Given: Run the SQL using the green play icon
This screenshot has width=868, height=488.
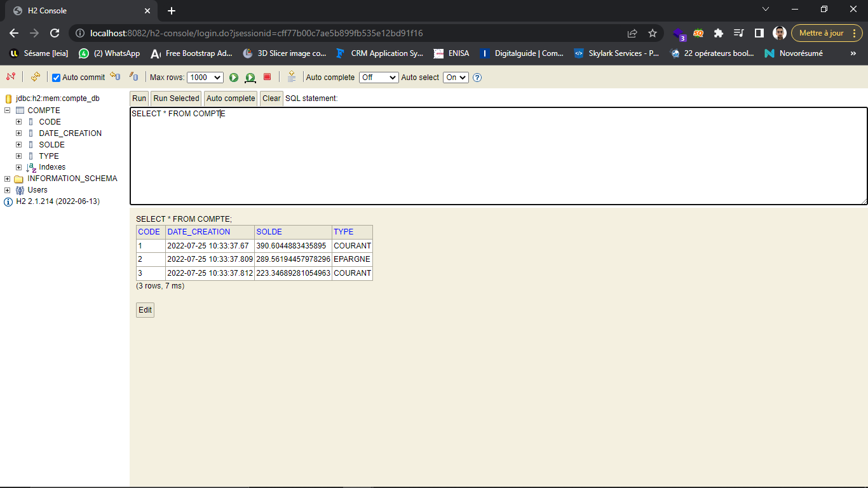Looking at the screenshot, I should pos(233,77).
